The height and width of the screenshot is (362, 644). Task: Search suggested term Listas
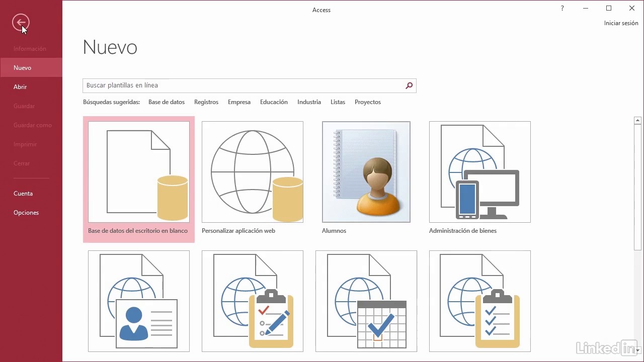(338, 102)
